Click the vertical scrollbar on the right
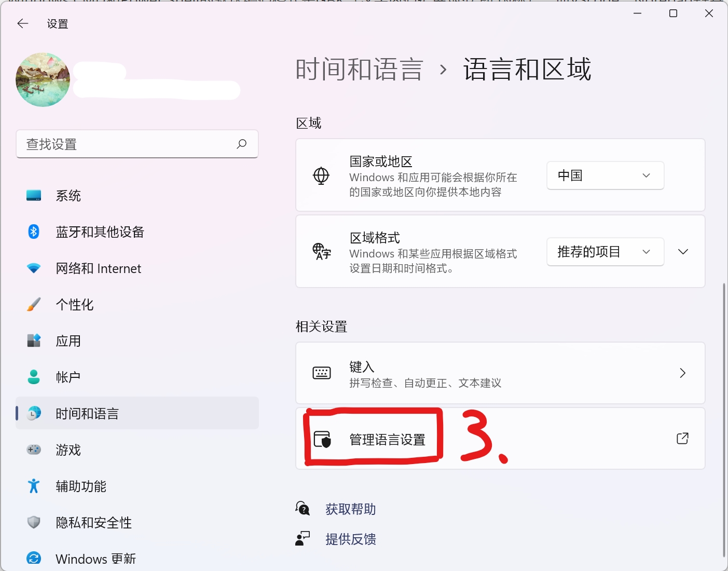The width and height of the screenshot is (728, 571). pos(724,420)
